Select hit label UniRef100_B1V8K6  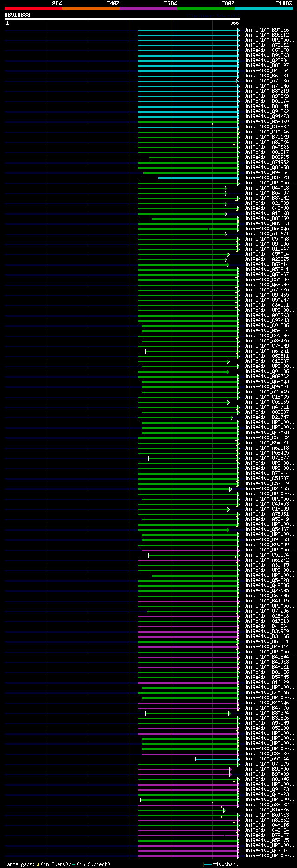click(x=266, y=810)
